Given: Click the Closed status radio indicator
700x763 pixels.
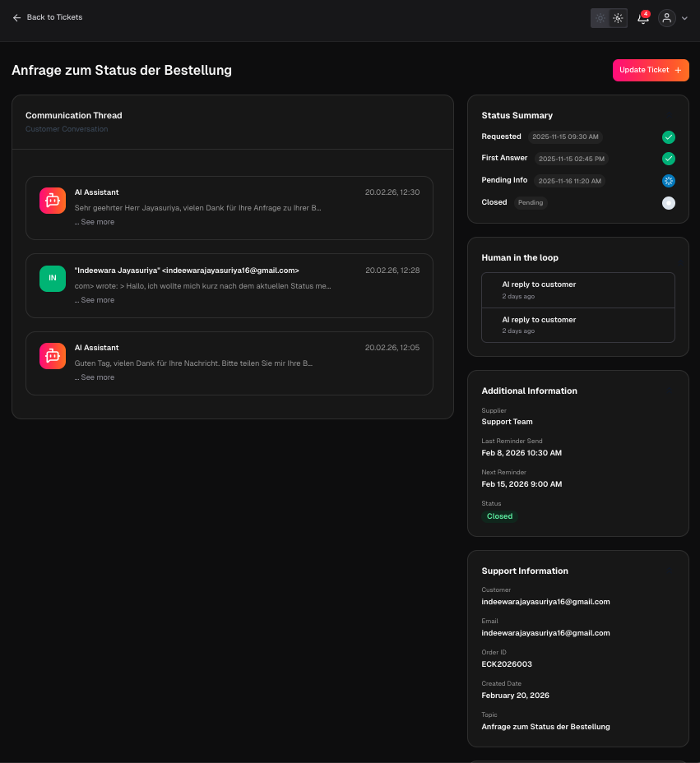Looking at the screenshot, I should [x=669, y=203].
